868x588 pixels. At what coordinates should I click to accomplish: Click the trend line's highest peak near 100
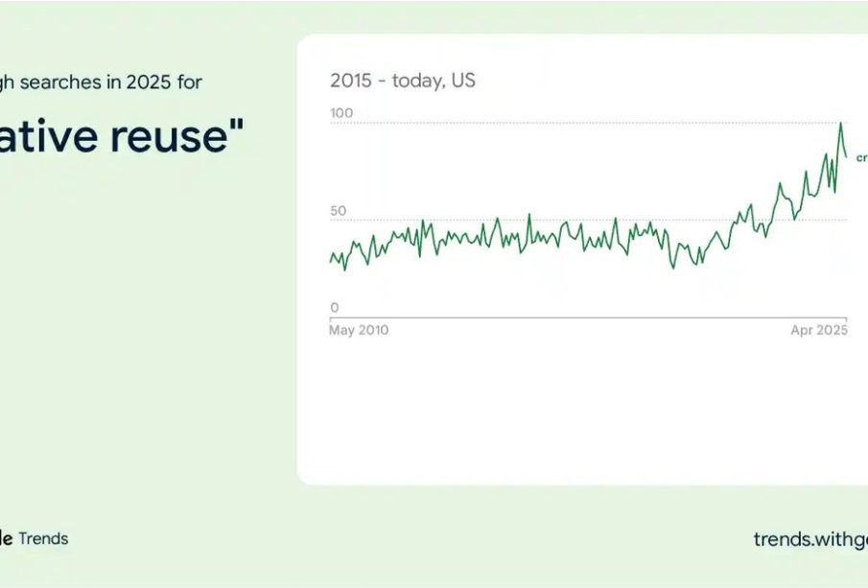pyautogui.click(x=841, y=123)
